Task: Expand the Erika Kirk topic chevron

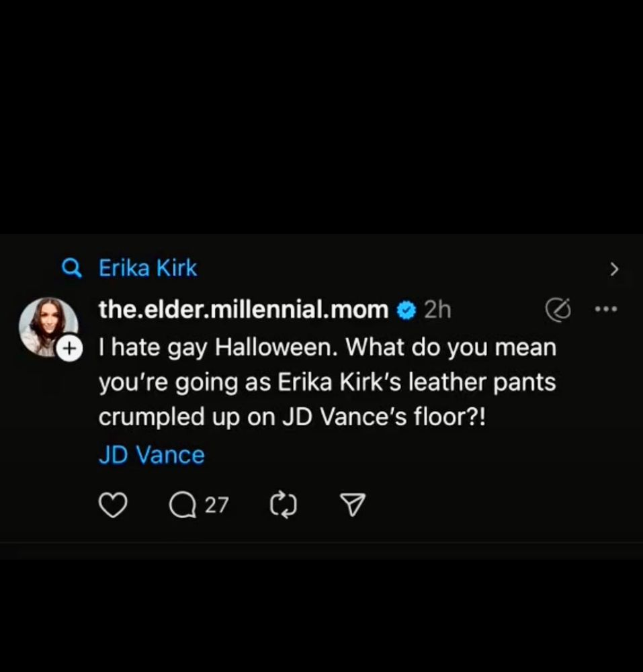Action: click(613, 269)
